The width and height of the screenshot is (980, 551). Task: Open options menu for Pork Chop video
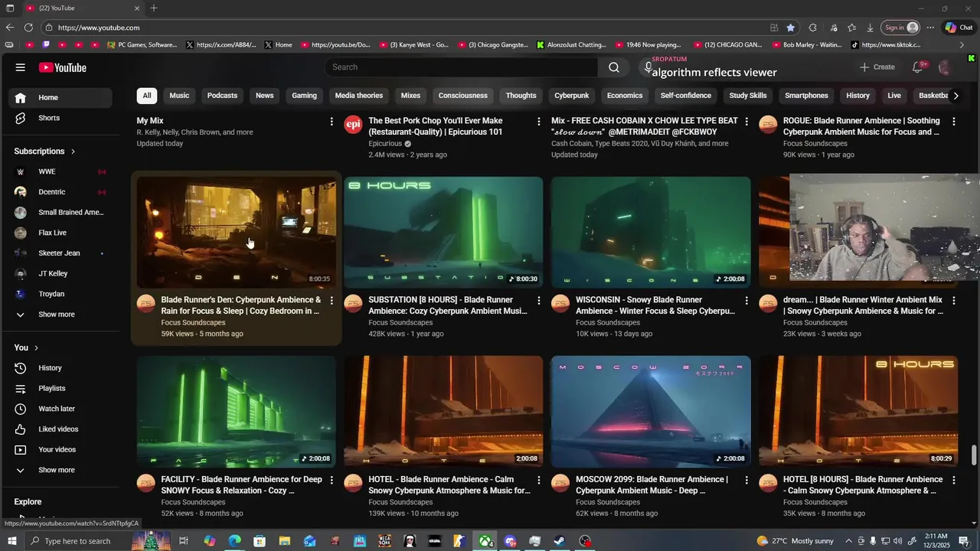pyautogui.click(x=539, y=122)
